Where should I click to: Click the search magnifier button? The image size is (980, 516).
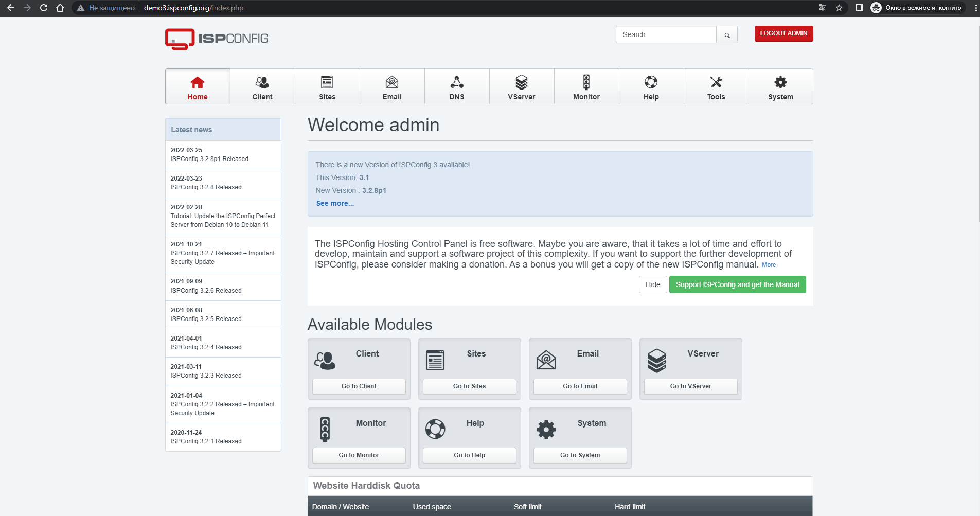click(727, 35)
